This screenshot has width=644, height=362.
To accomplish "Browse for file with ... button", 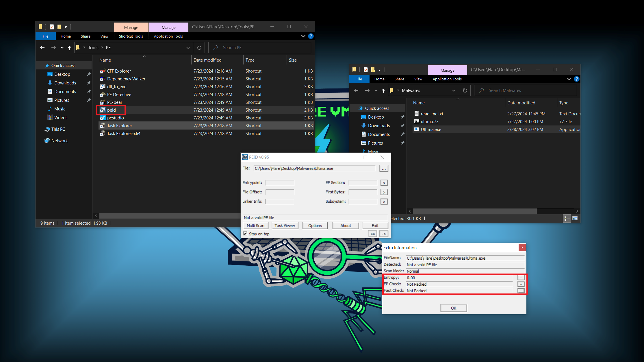I will click(384, 169).
